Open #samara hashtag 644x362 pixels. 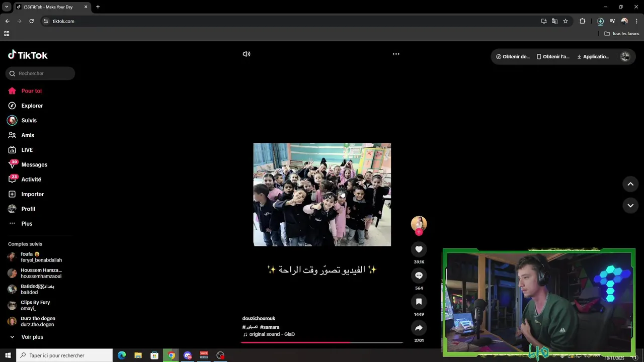270,327
